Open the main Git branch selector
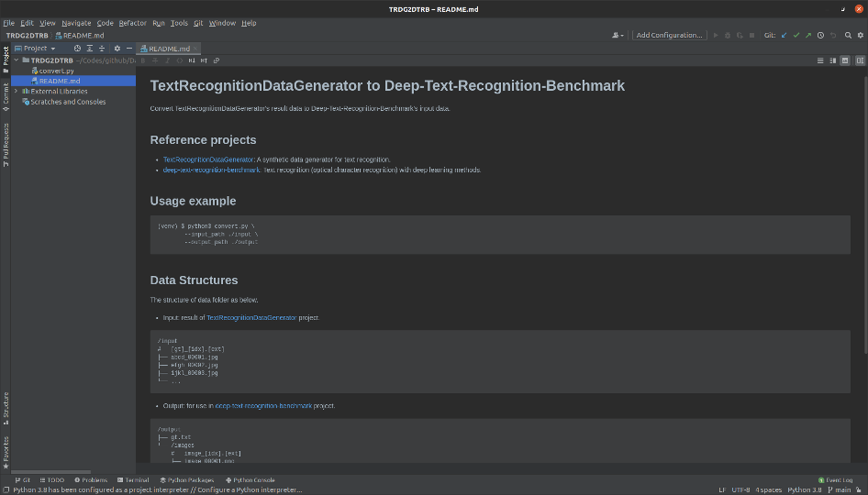 (840, 490)
